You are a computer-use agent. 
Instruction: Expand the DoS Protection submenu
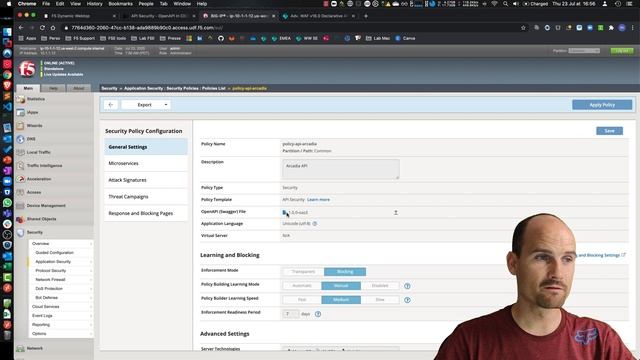61,289
